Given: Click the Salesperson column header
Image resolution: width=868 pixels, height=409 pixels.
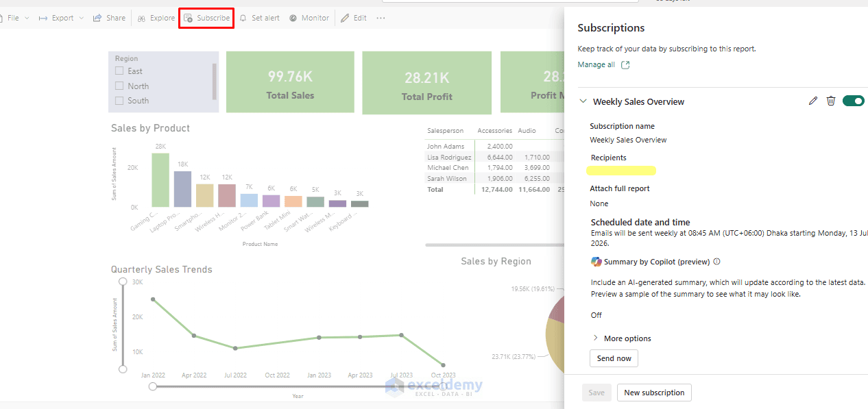Looking at the screenshot, I should click(445, 130).
